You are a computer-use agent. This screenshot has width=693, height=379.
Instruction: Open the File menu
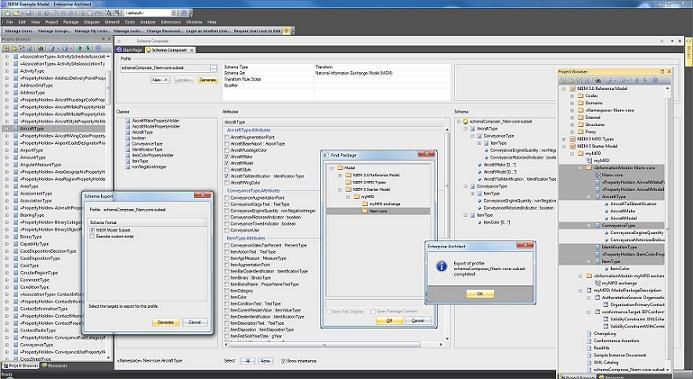(x=9, y=22)
